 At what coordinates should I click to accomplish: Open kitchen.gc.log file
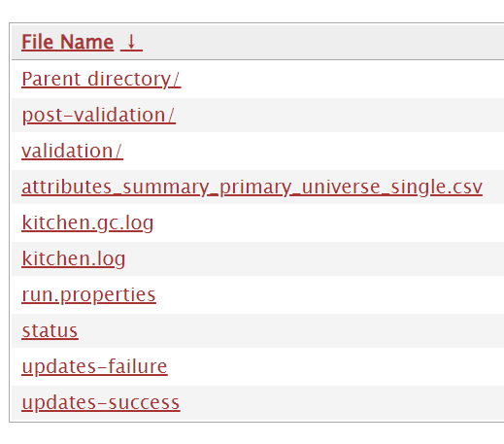point(87,223)
